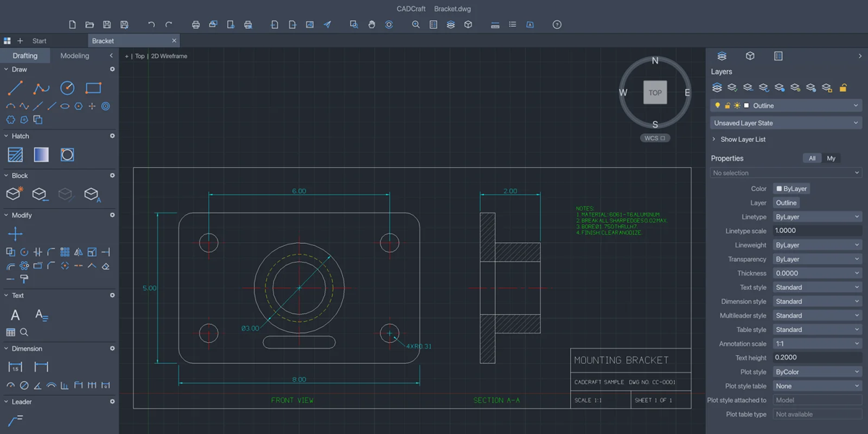Image resolution: width=868 pixels, height=434 pixels.
Task: Open the 3D cube panel tab icon
Action: click(750, 56)
